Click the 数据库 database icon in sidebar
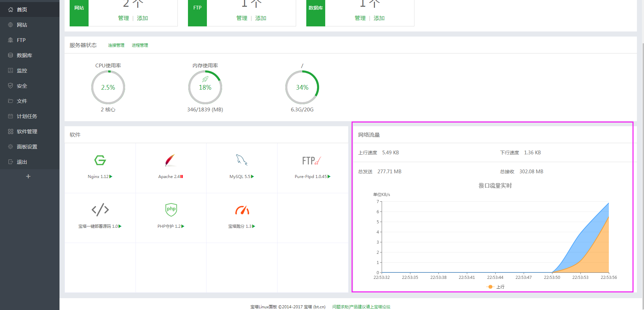 coord(10,55)
